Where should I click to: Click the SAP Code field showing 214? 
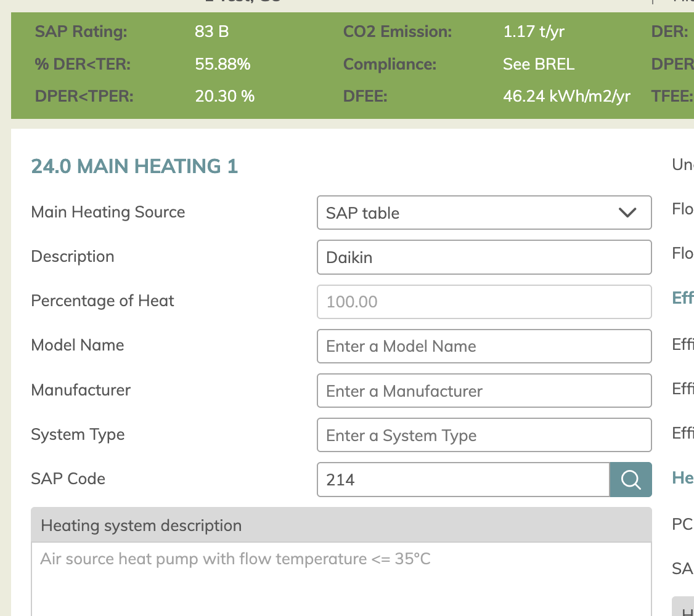click(x=463, y=479)
